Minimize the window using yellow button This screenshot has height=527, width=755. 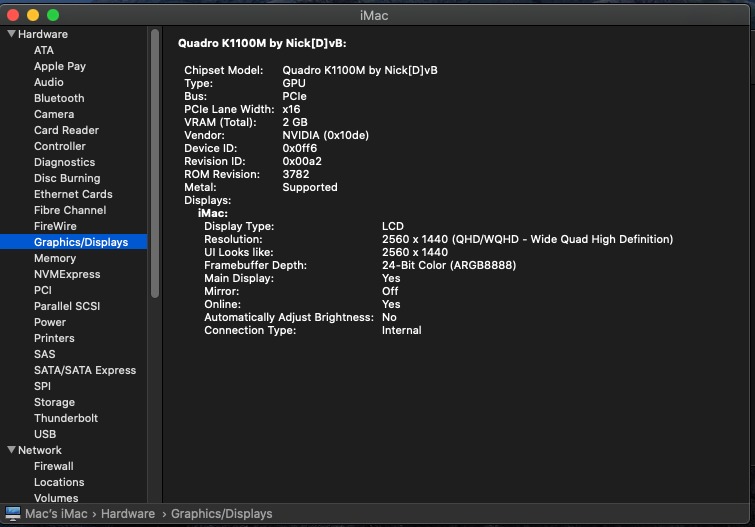[33, 15]
